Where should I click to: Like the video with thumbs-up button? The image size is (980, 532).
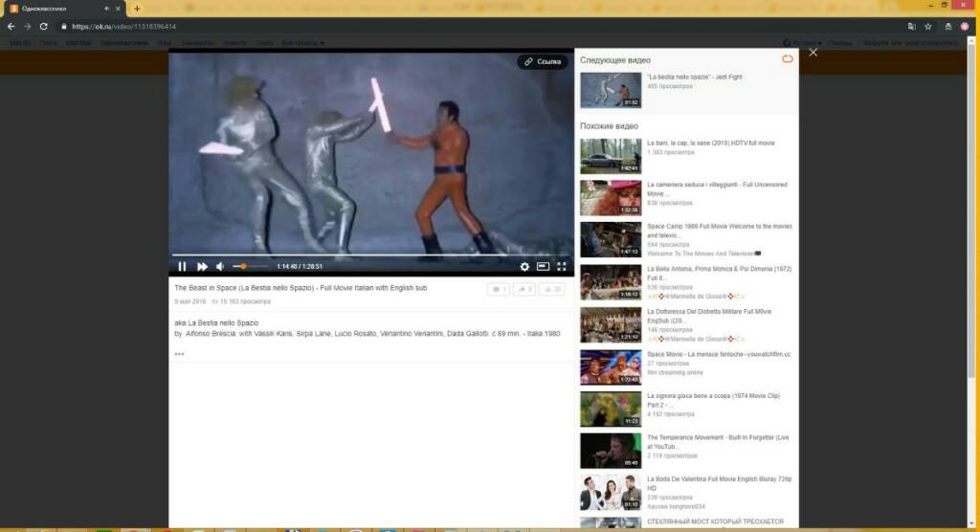(551, 289)
